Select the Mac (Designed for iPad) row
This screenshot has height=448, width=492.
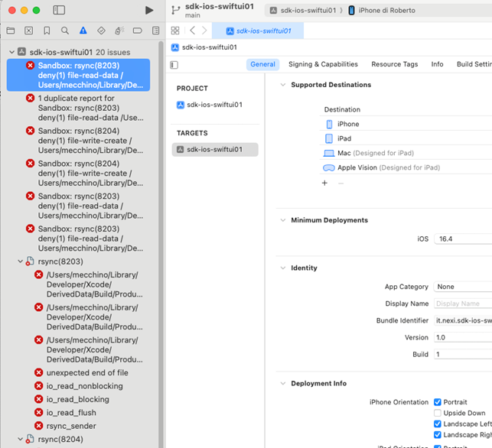click(x=406, y=153)
